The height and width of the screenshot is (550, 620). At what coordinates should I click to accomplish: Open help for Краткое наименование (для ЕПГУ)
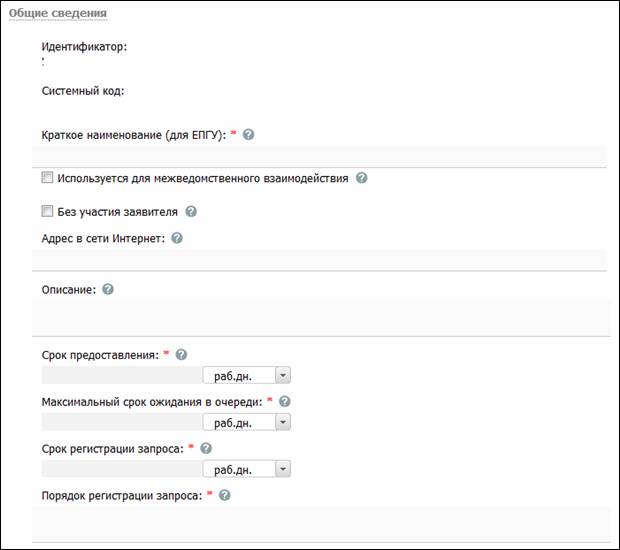click(x=248, y=134)
